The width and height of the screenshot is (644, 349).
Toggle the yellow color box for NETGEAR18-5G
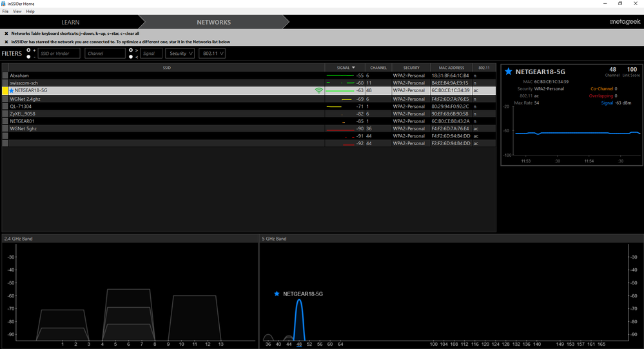(5, 90)
